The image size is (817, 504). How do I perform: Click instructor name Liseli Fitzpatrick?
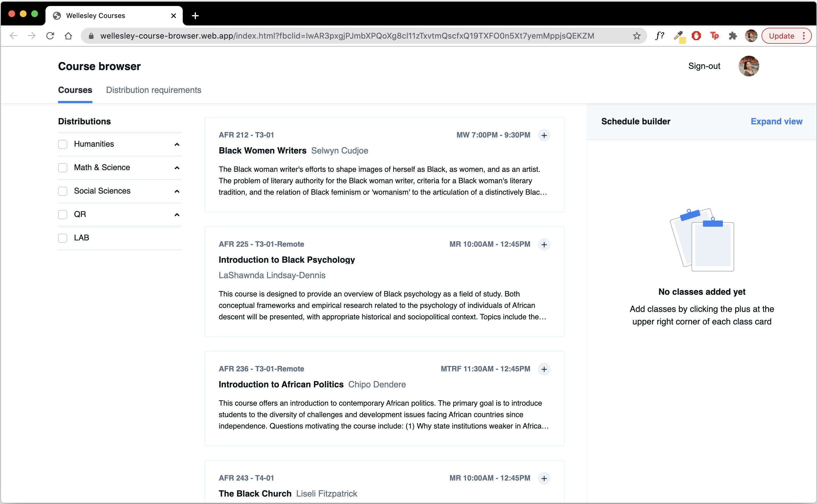(326, 494)
